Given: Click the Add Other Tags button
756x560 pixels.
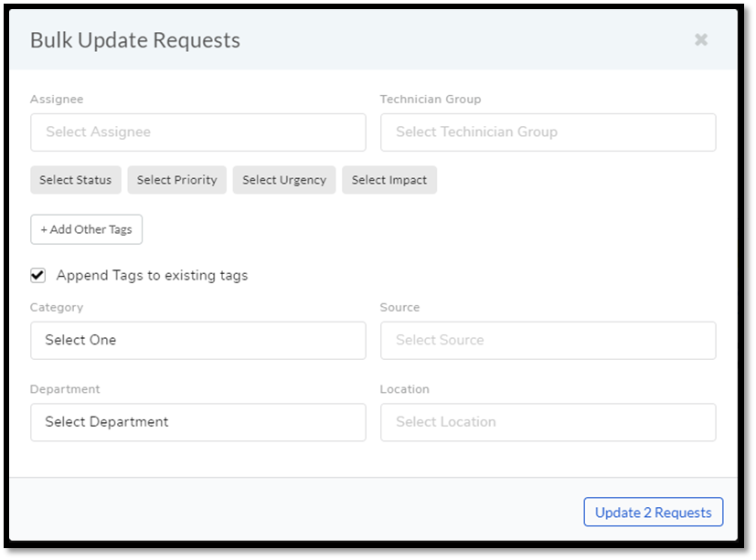Looking at the screenshot, I should [x=86, y=229].
